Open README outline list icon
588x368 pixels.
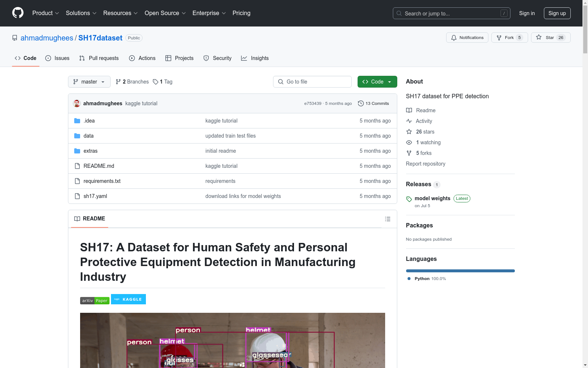tap(387, 219)
